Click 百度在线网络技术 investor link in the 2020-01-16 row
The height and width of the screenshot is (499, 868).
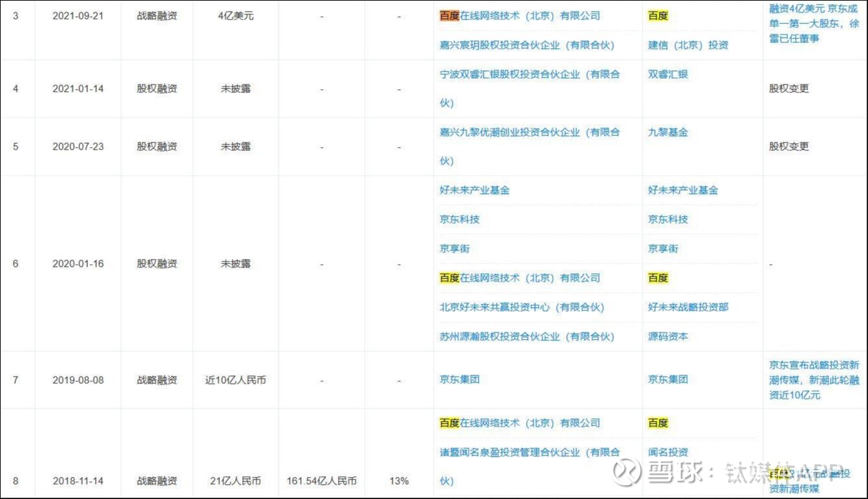click(x=520, y=278)
